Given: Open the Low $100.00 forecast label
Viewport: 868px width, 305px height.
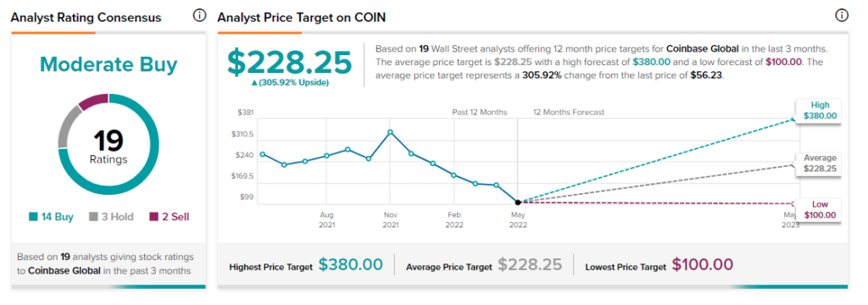Looking at the screenshot, I should [820, 210].
